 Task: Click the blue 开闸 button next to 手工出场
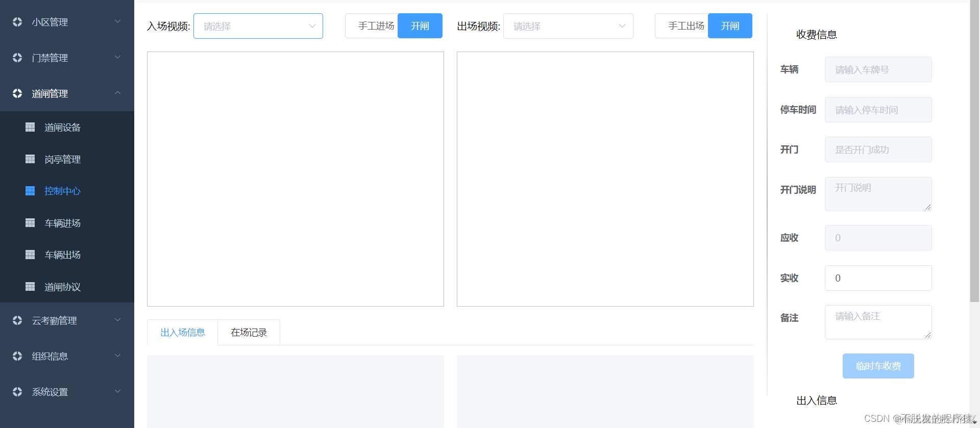(x=730, y=26)
